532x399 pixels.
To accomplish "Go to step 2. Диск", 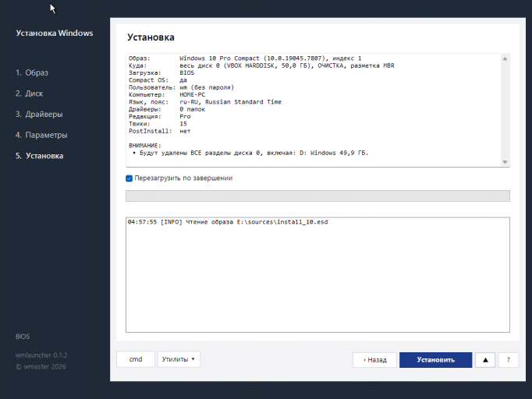I will [29, 94].
